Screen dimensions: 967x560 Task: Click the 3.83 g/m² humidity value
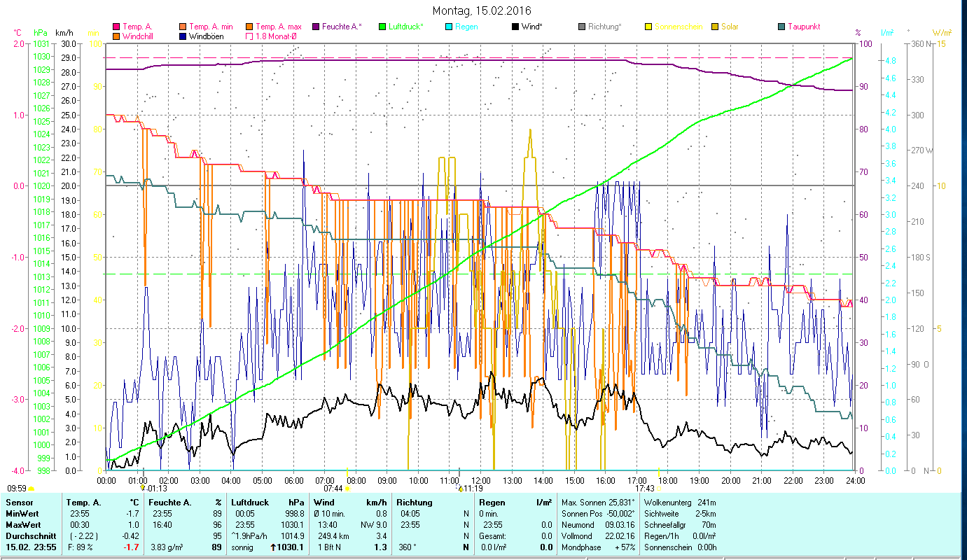[x=167, y=547]
